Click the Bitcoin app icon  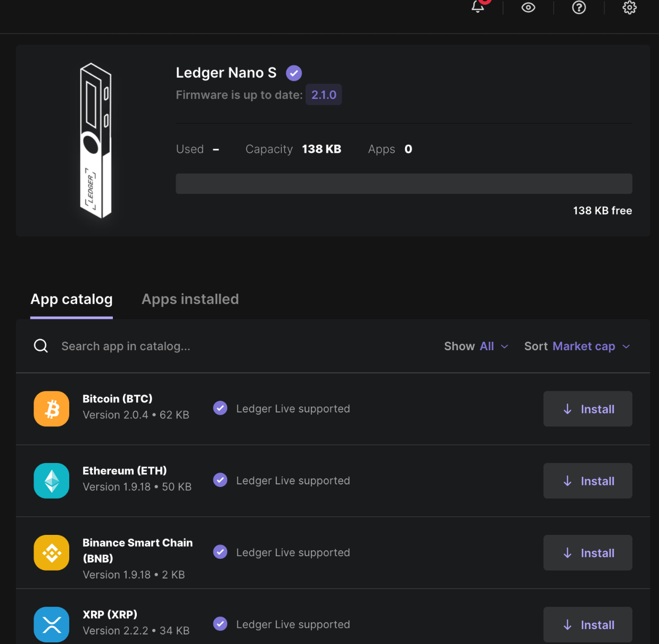(52, 409)
